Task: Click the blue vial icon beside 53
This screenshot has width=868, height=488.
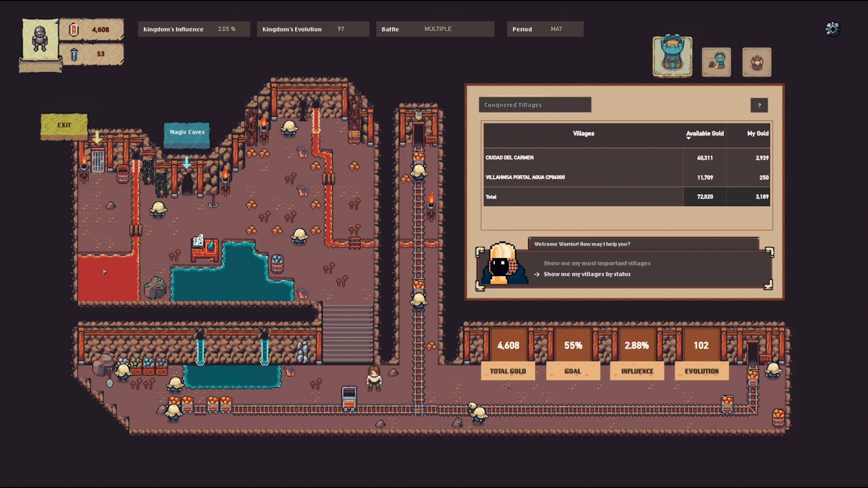Action: tap(73, 54)
